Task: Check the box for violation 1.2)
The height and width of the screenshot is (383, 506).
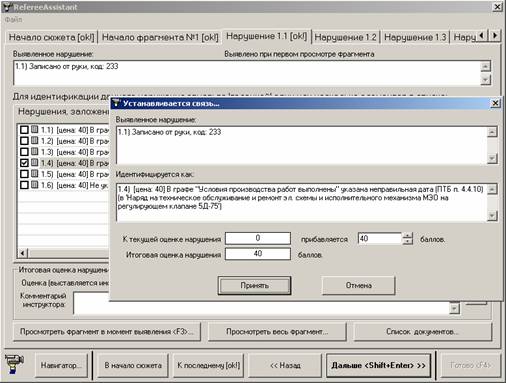Action: [24, 141]
